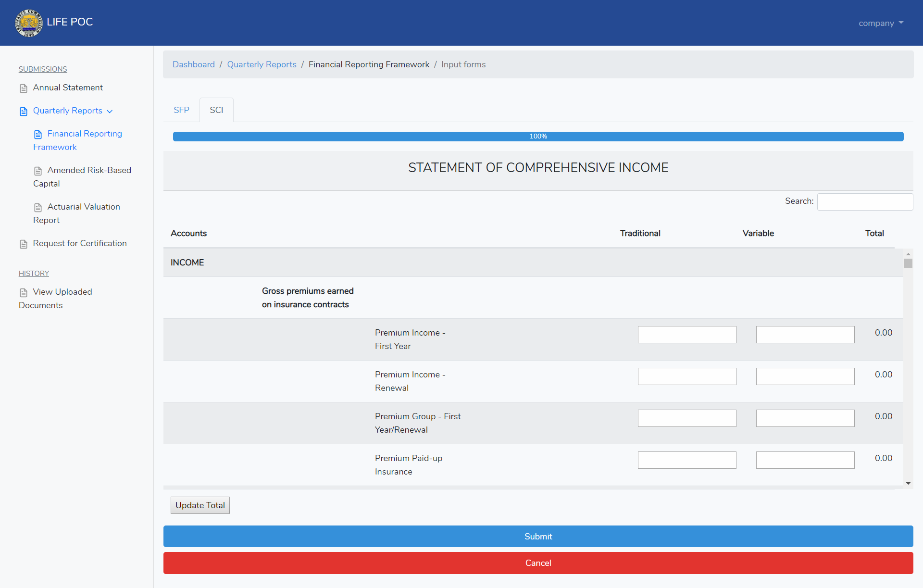Focus Variable field for Premium Group row
This screenshot has height=588, width=923.
[805, 418]
